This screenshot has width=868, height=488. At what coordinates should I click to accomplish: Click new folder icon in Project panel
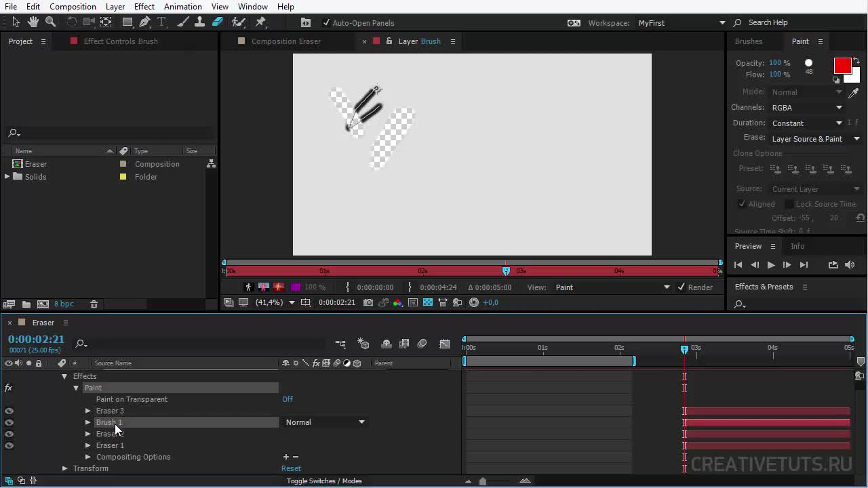(26, 304)
